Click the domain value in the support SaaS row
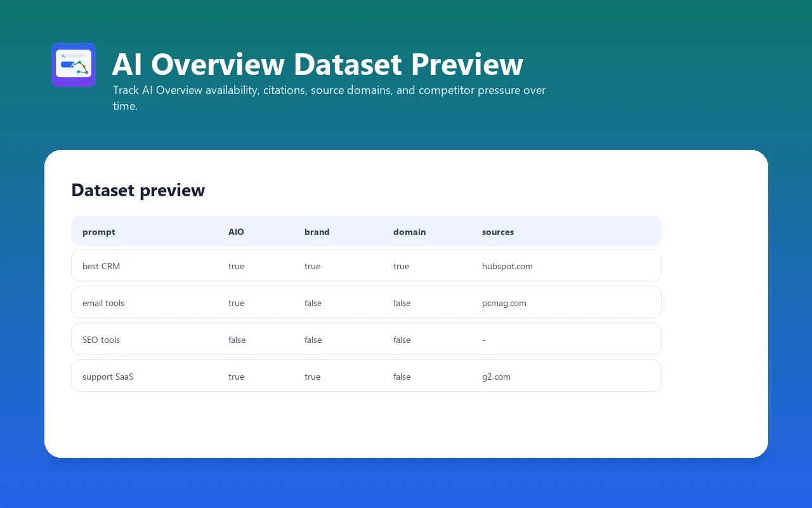The width and height of the screenshot is (812, 508). click(402, 377)
